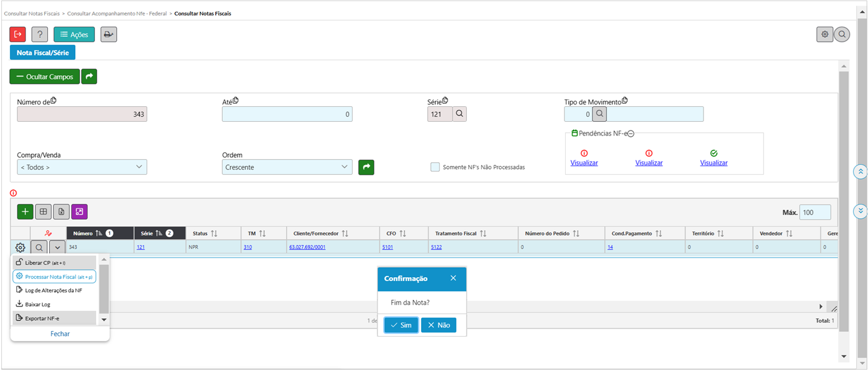Select Processar Nota Fiscal from the menu
Image resolution: width=868 pixels, height=371 pixels.
(54, 277)
